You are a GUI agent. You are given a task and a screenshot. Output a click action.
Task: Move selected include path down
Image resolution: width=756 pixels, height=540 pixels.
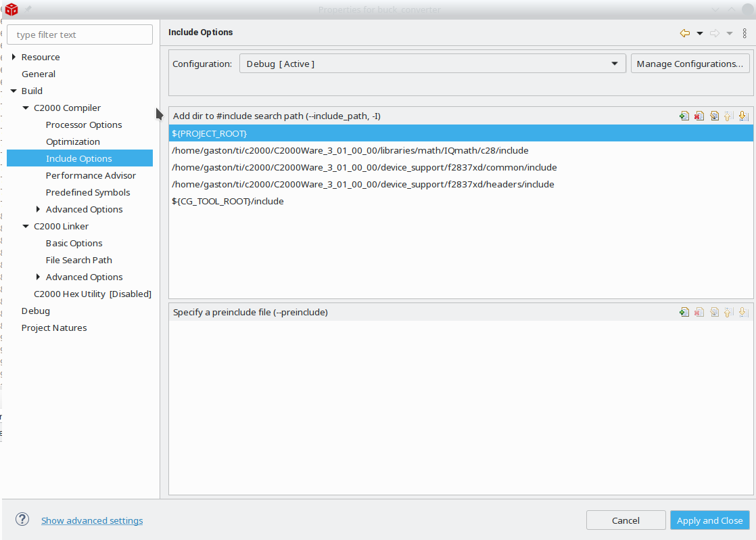(743, 116)
